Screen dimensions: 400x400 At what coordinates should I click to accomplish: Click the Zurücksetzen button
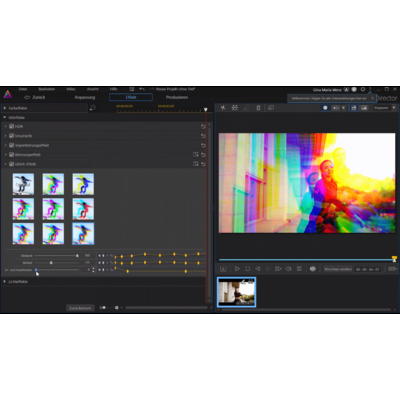tap(80, 308)
